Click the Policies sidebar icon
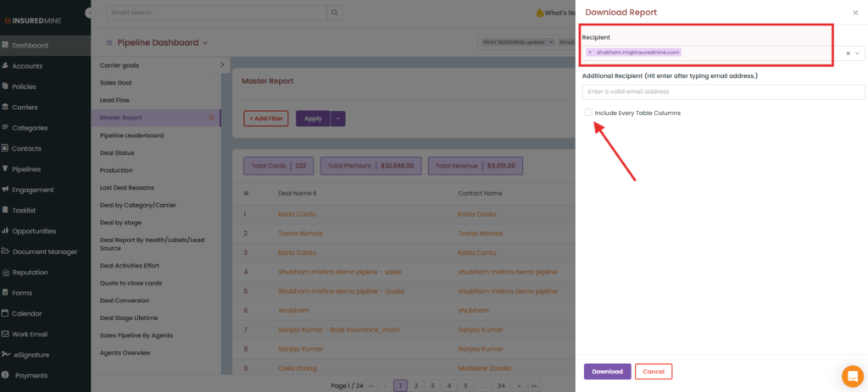Screen dimensions: 868x392 (5, 86)
